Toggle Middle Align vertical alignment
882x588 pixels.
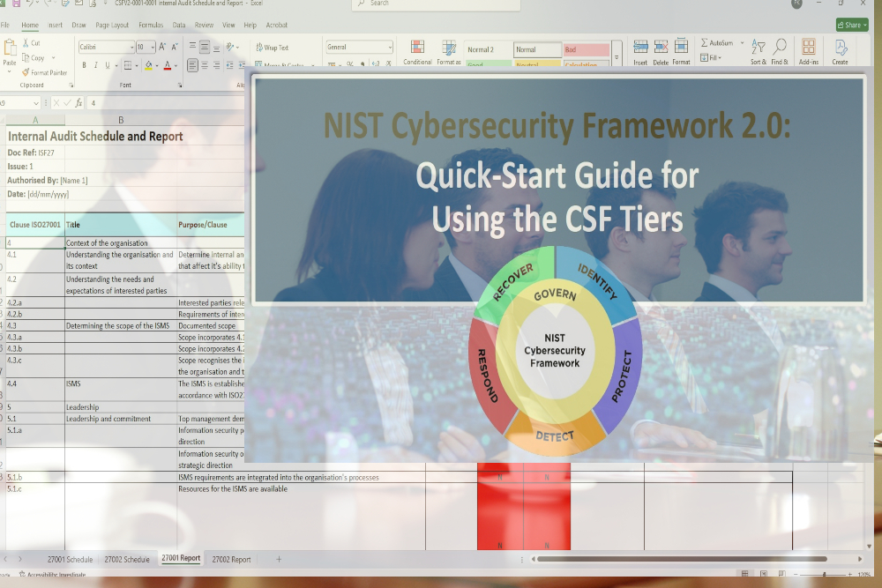click(205, 48)
